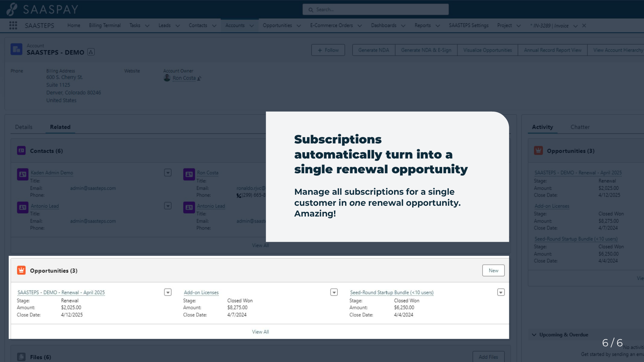The image size is (644, 362).
Task: Open the App Launcher dots grid
Action: pos(13,25)
